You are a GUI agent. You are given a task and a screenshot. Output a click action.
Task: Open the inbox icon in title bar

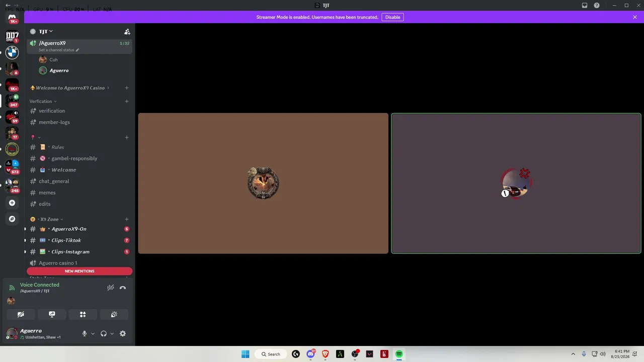tap(585, 6)
